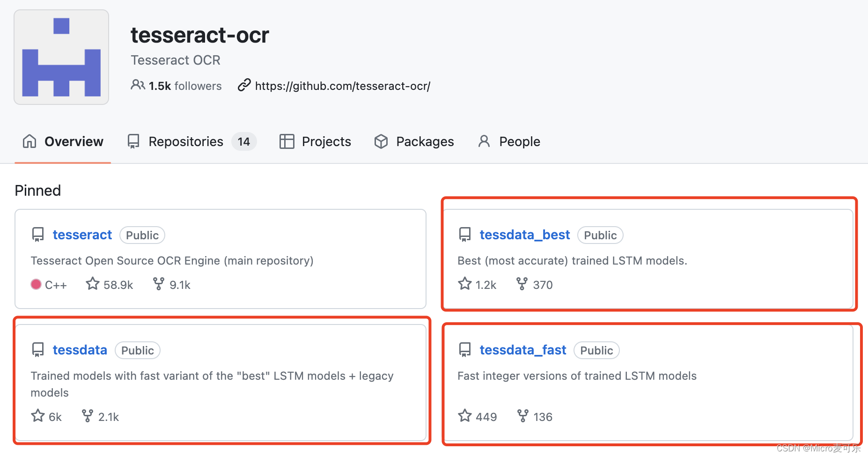The height and width of the screenshot is (457, 868).
Task: Open the 9.1k forks count
Action: click(x=180, y=285)
